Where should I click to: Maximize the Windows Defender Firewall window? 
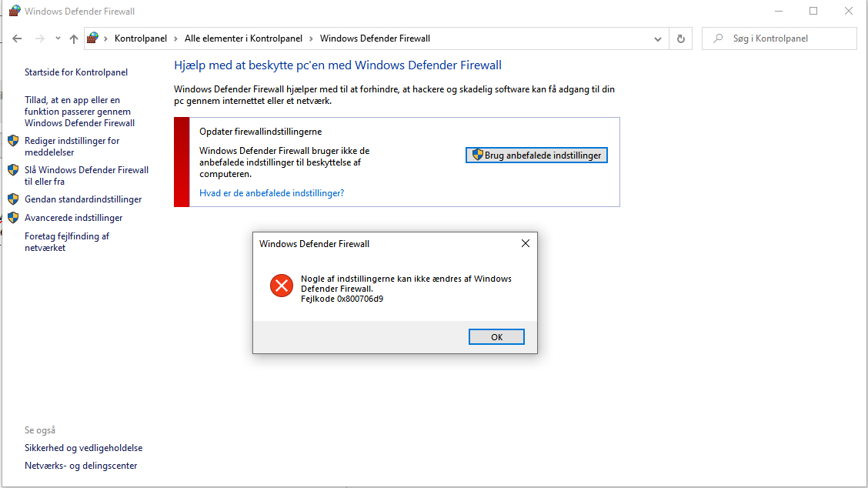pos(813,11)
